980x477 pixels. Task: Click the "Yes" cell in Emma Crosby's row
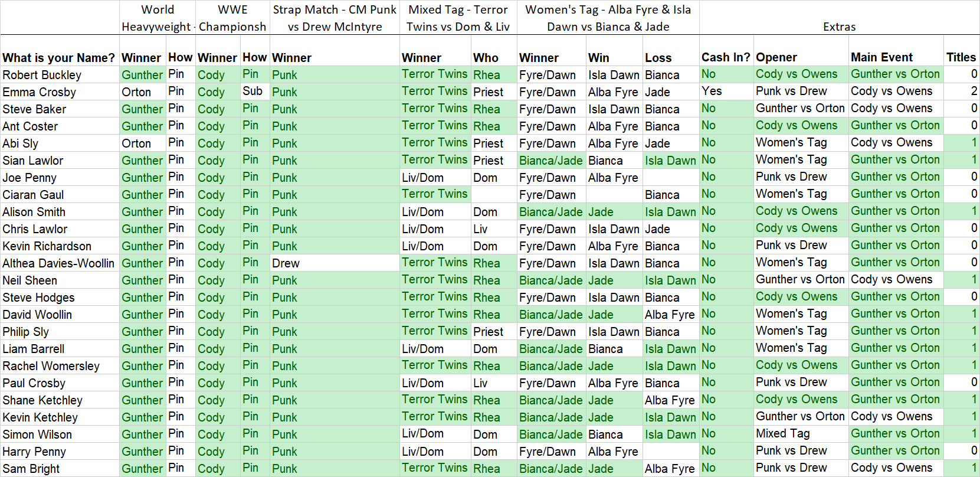pyautogui.click(x=712, y=92)
